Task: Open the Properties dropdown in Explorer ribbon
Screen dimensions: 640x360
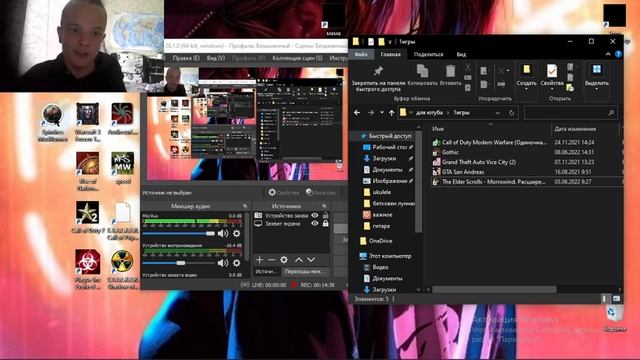Action: click(x=552, y=78)
